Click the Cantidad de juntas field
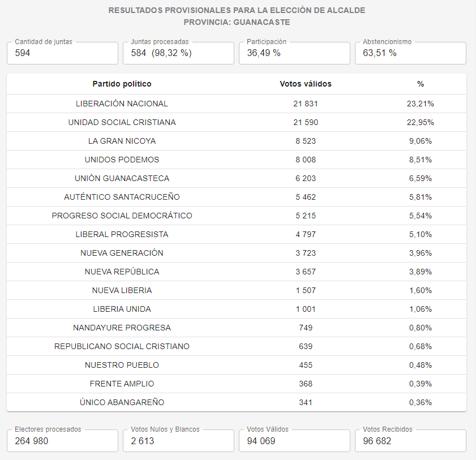Viewport: 476px width, 460px height. [x=62, y=53]
